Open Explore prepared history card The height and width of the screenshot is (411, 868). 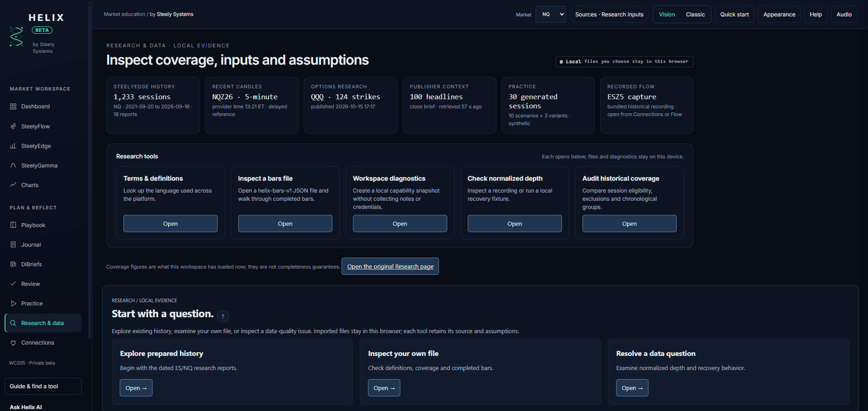coord(136,388)
